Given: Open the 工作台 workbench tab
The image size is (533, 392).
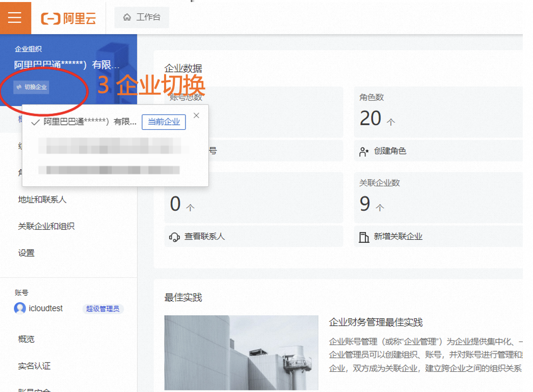Looking at the screenshot, I should click(x=142, y=17).
